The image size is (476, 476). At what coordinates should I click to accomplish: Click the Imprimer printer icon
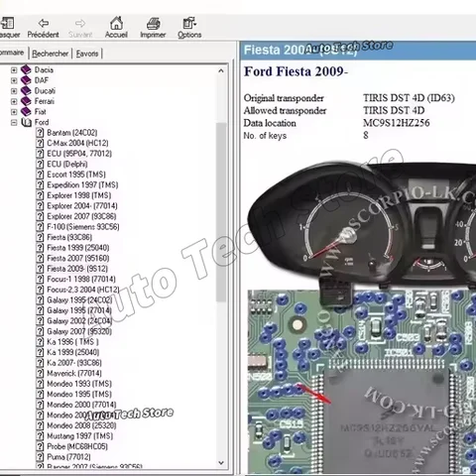click(x=153, y=24)
